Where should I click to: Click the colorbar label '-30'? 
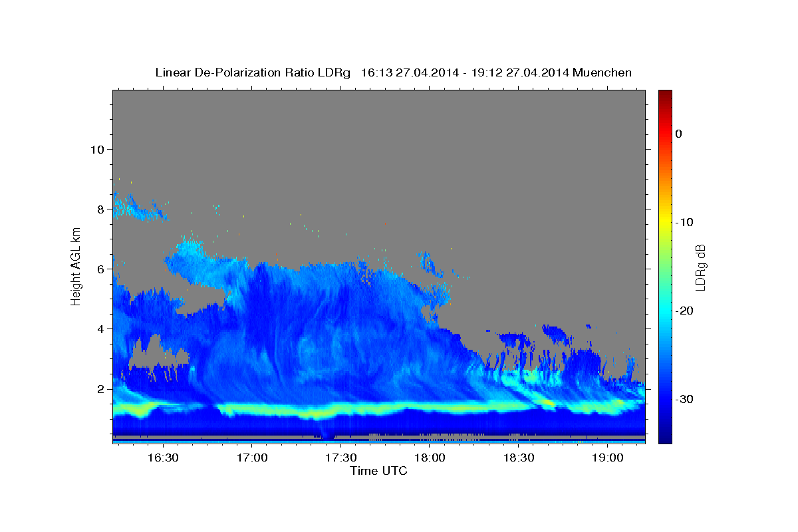[x=686, y=399]
